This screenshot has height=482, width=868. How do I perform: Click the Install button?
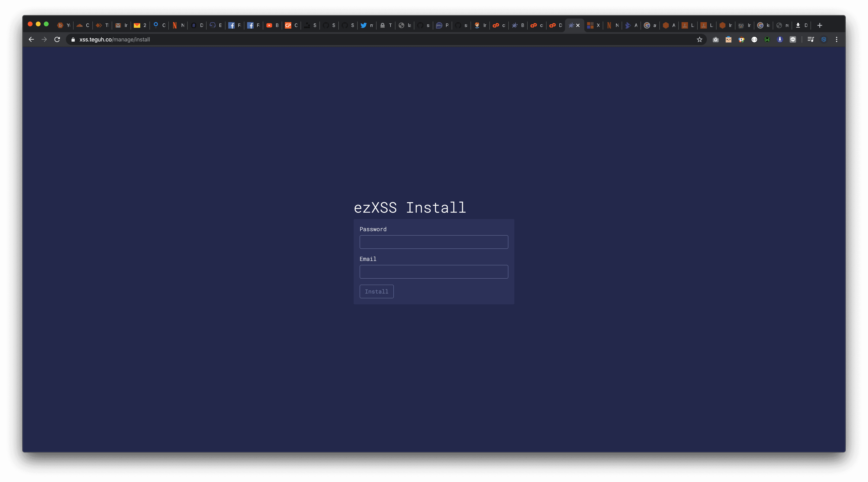click(x=376, y=291)
